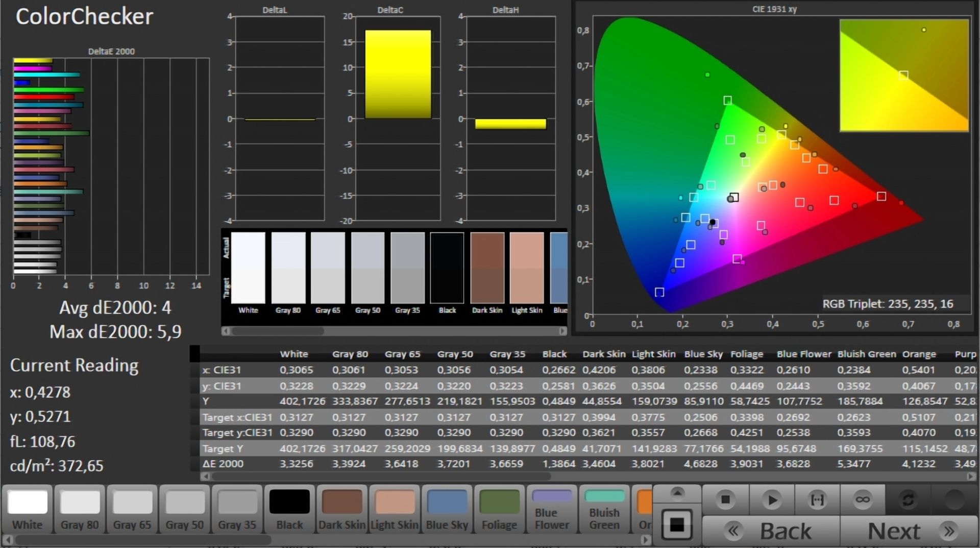Click the Stop measurement button
Image resolution: width=980 pixels, height=548 pixels.
coord(725,499)
